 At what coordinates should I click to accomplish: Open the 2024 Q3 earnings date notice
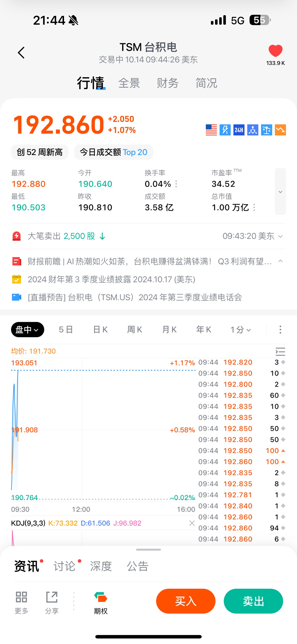pos(111,279)
